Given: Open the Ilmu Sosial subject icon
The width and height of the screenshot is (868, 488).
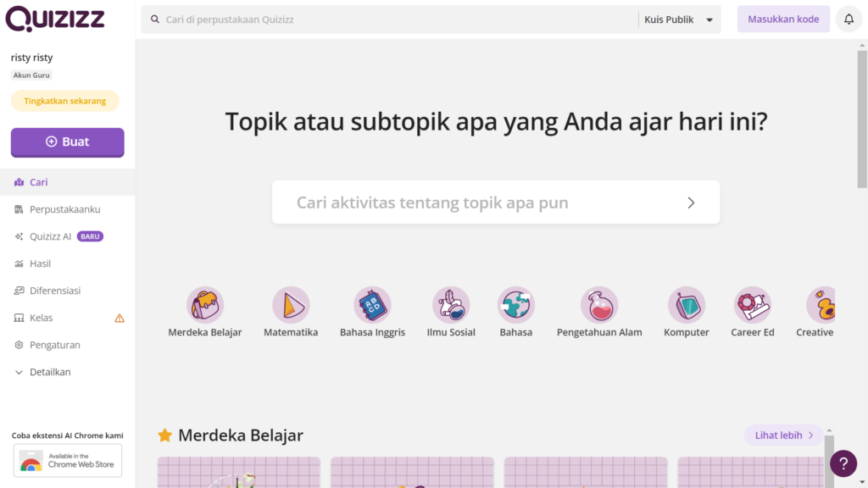Looking at the screenshot, I should coord(451,305).
